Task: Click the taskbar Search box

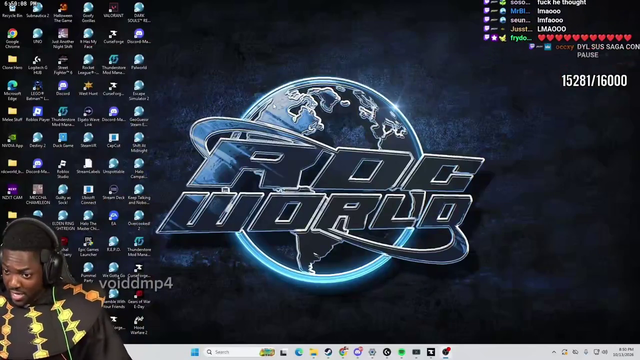Action: click(240, 352)
